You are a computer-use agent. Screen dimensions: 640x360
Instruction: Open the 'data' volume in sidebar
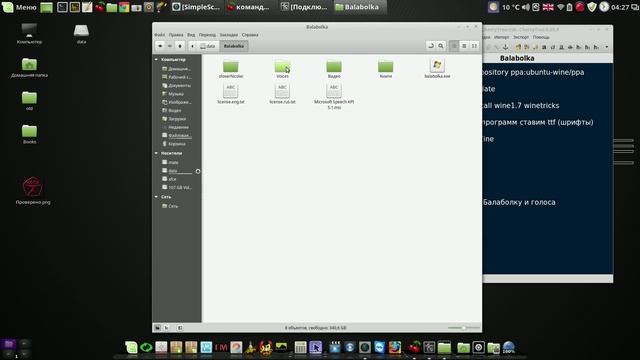pos(176,171)
